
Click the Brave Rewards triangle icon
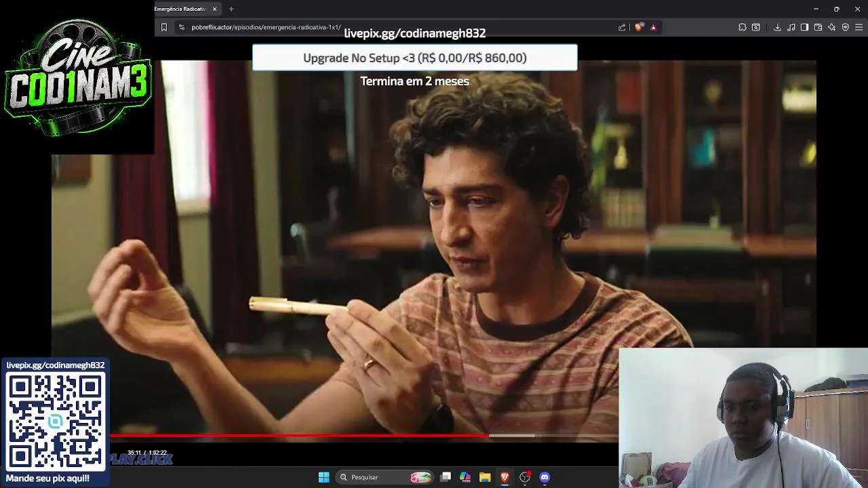[x=653, y=27]
